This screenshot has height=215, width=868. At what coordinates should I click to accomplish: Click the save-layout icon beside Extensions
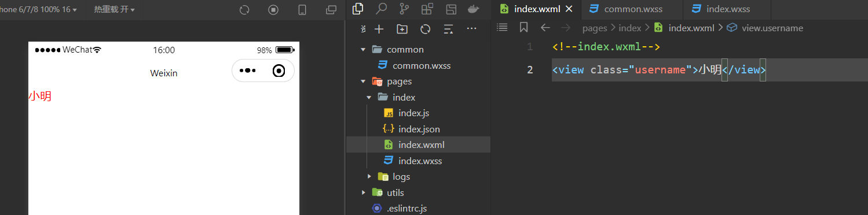pos(451,9)
